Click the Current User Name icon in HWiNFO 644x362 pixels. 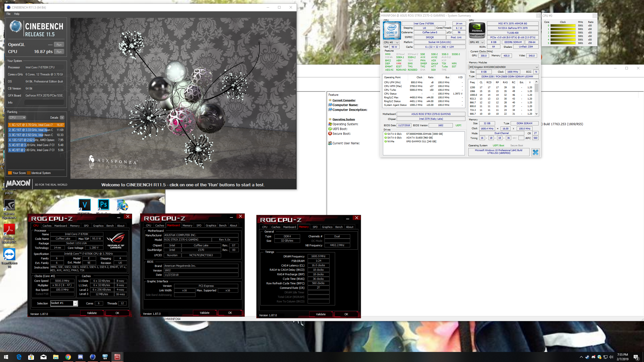point(330,143)
